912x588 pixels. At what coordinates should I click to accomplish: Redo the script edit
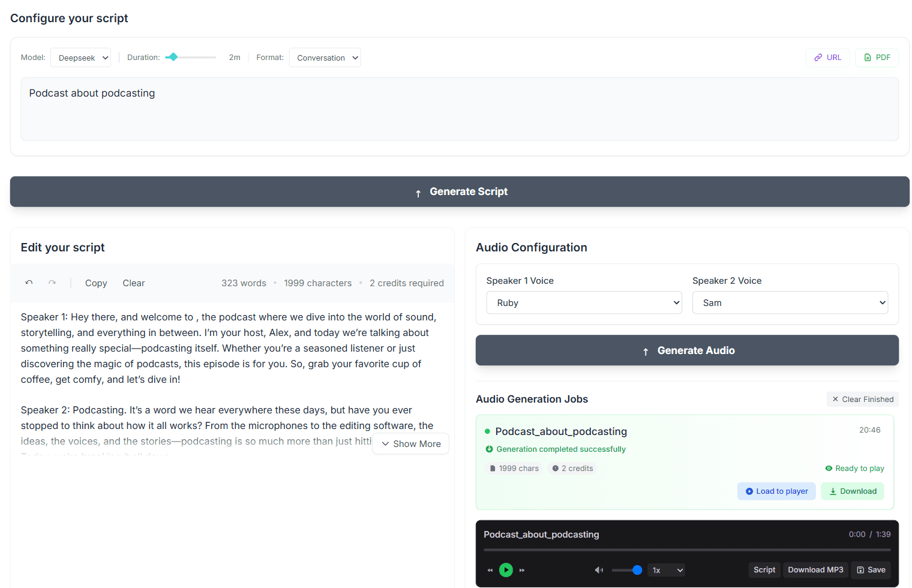52,283
